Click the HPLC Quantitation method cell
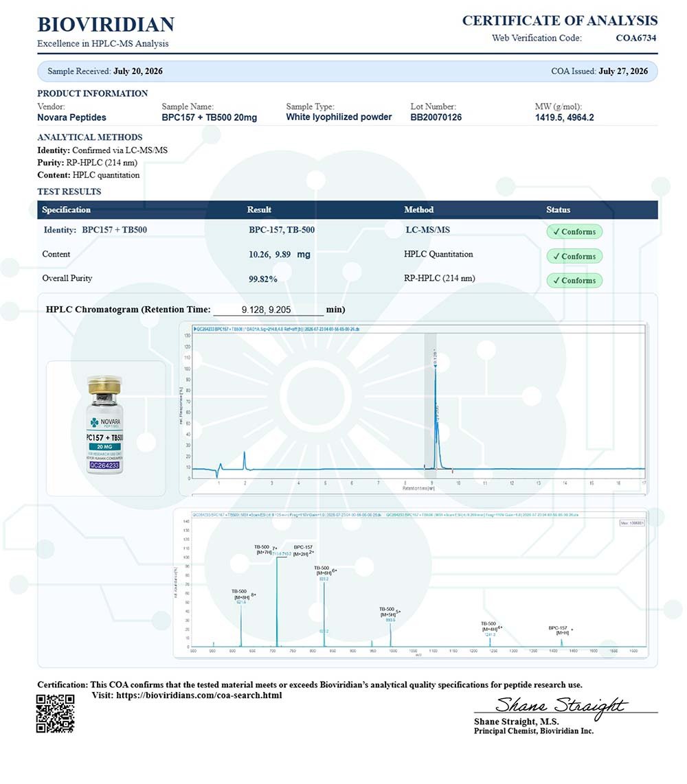The image size is (687, 784). pyautogui.click(x=438, y=254)
